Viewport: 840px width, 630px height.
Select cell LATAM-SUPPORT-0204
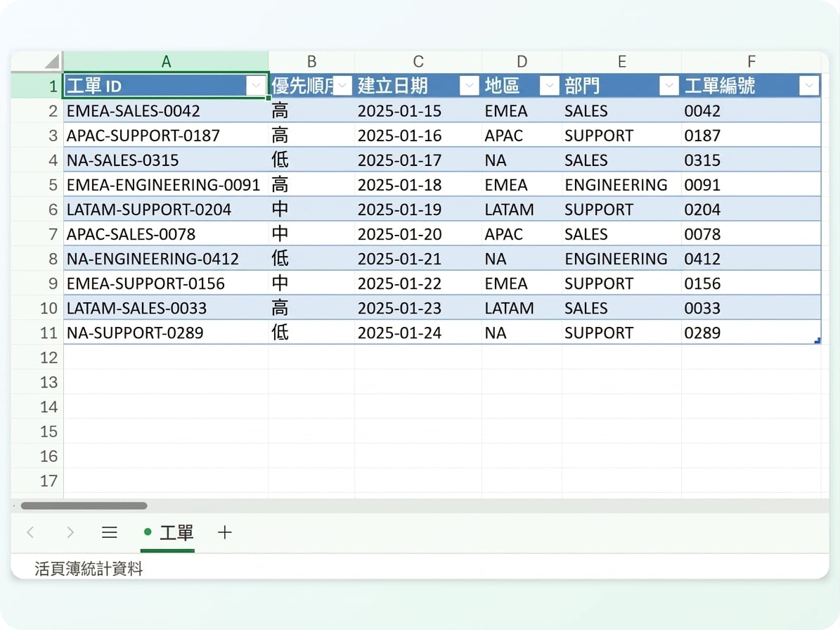point(166,209)
